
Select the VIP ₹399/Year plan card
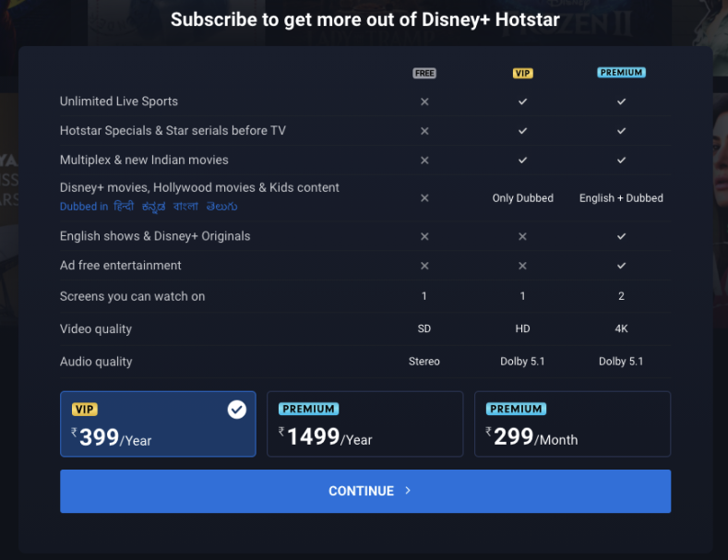coord(158,423)
